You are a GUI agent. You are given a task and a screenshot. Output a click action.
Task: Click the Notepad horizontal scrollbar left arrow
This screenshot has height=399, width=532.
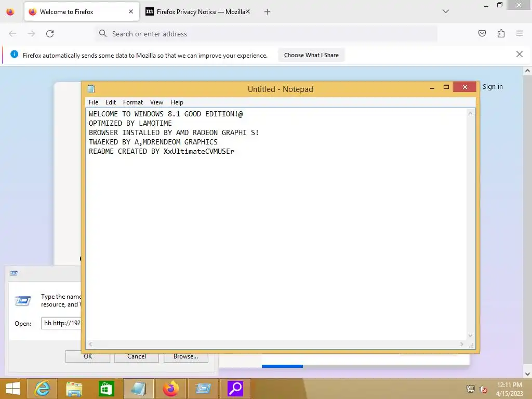90,344
